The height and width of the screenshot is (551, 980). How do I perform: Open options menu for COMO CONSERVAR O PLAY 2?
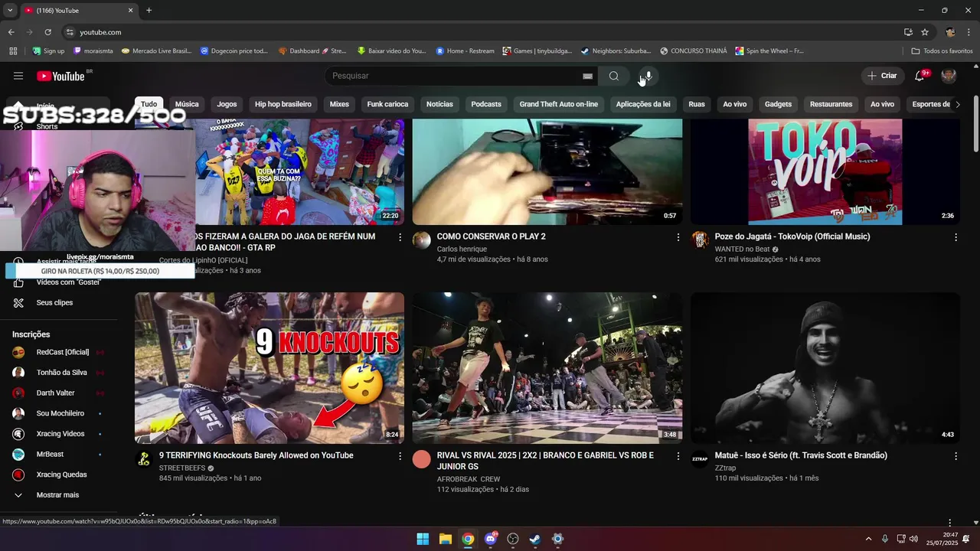678,237
